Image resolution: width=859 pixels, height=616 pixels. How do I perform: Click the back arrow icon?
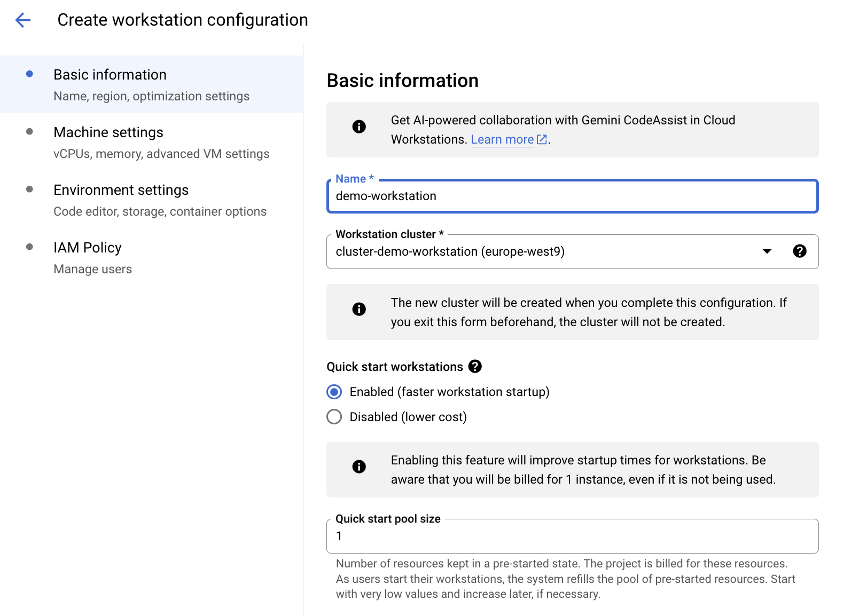tap(23, 20)
